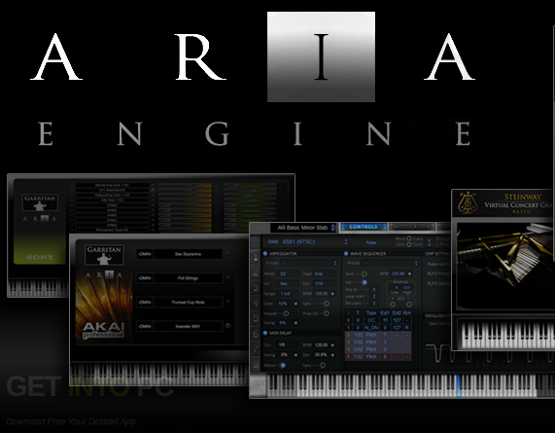Click the Loop start value 2
This screenshot has height=433, width=555.
(x=374, y=296)
